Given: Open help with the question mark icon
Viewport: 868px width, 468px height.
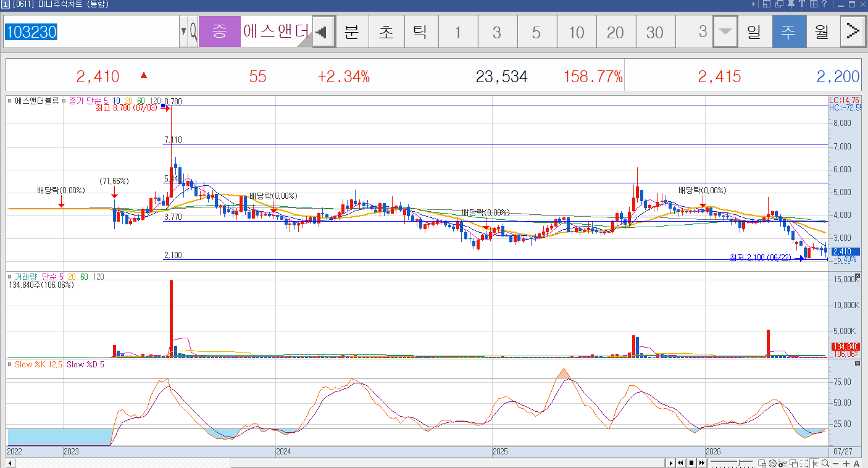Looking at the screenshot, I should [x=824, y=4].
